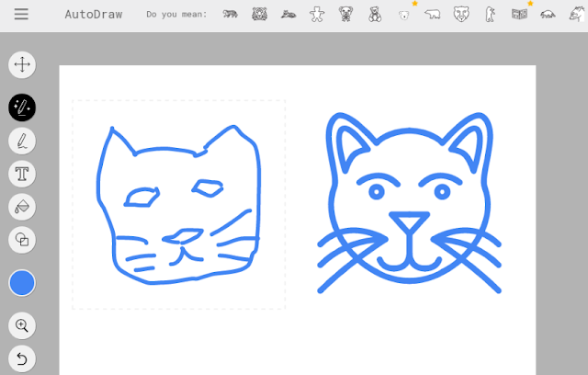Click the AutoDraw title text
This screenshot has width=588, height=375.
[94, 15]
